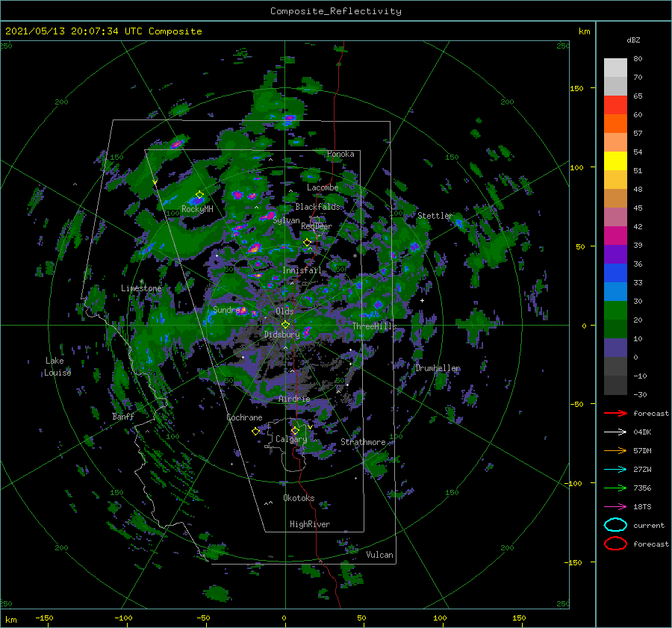Screen dimensions: 672x628
Task: Click the red forecast arrow legend icon
Action: 615,413
